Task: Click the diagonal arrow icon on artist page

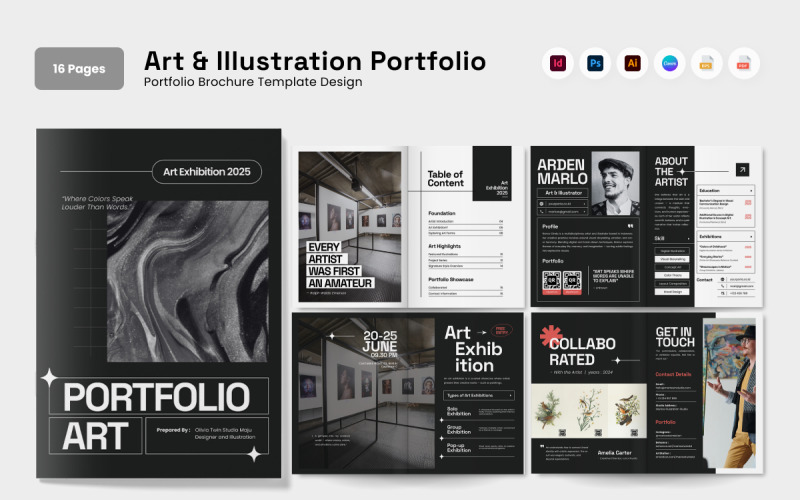Action: click(x=742, y=169)
